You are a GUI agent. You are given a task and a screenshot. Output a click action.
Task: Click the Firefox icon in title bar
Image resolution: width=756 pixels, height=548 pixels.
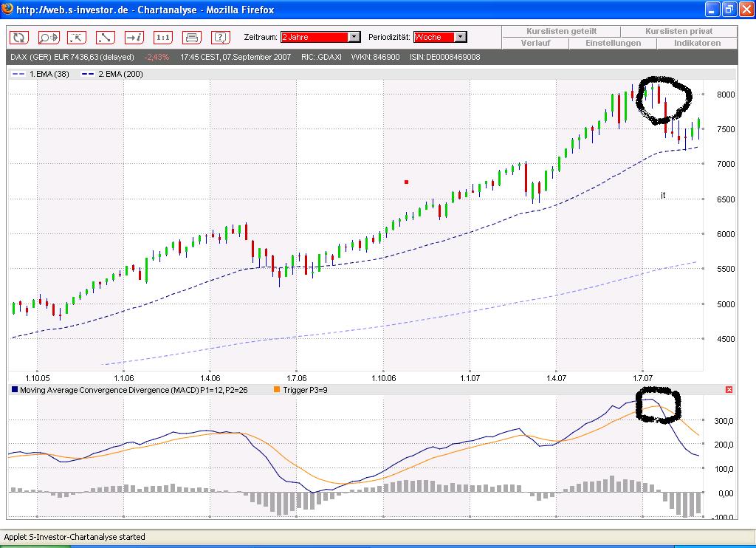tap(7, 9)
